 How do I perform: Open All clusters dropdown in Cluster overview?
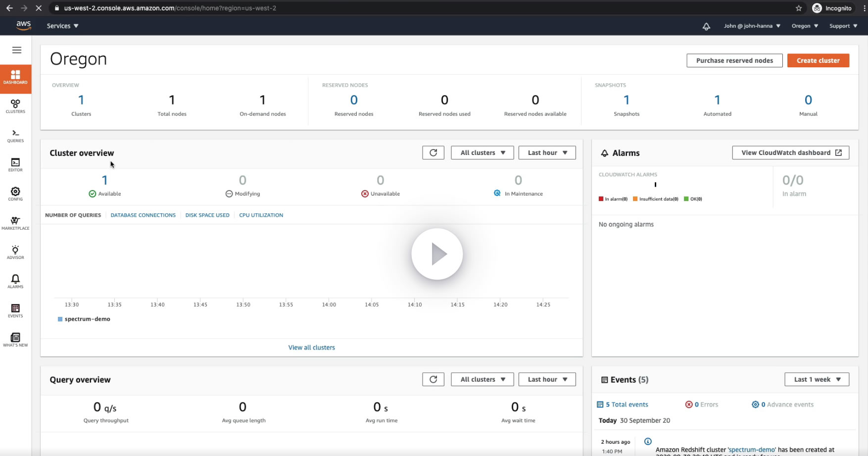point(482,152)
